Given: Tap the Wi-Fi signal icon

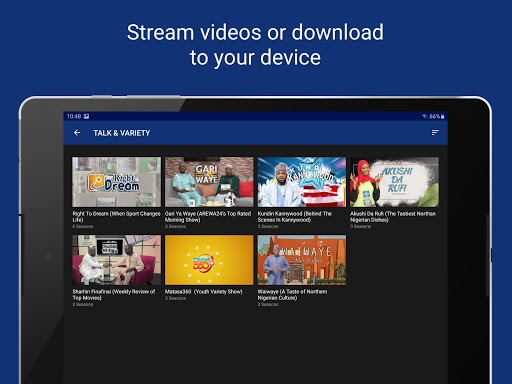Looking at the screenshot, I should click(425, 116).
